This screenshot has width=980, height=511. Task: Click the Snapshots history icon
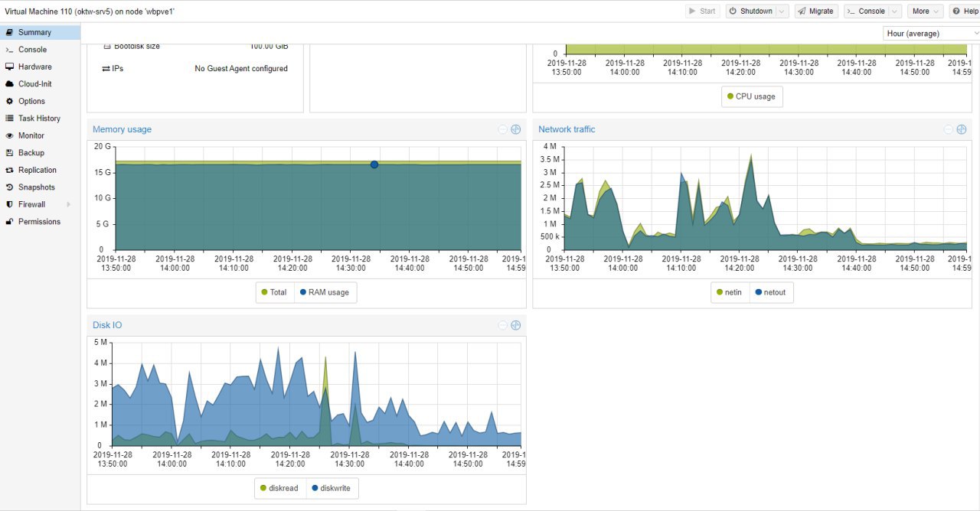10,187
